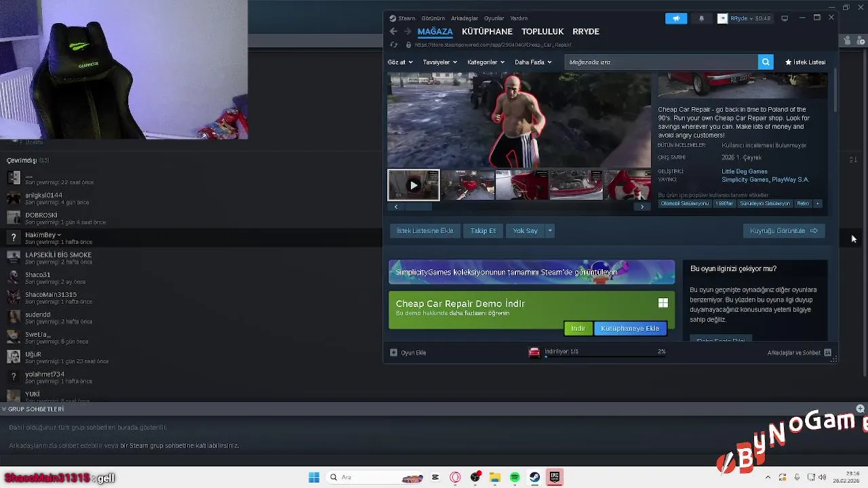Click the red car download icon in footer
Viewport: 868px width, 488px height.
click(534, 352)
